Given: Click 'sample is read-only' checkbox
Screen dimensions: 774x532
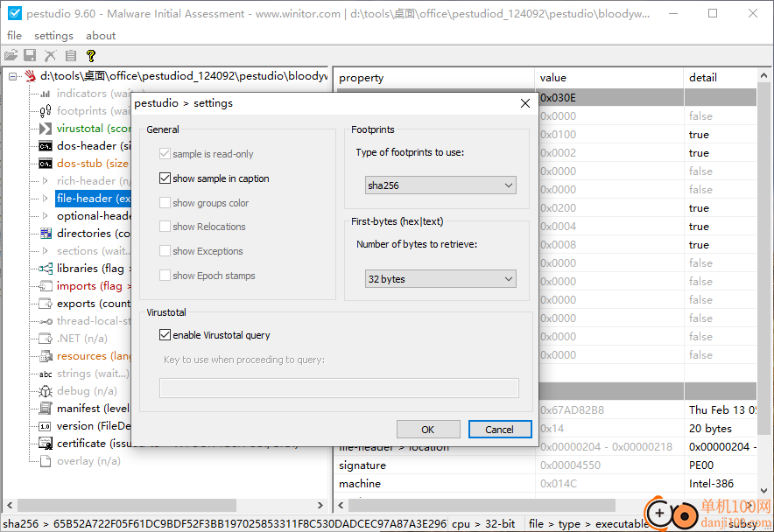Looking at the screenshot, I should tap(165, 154).
